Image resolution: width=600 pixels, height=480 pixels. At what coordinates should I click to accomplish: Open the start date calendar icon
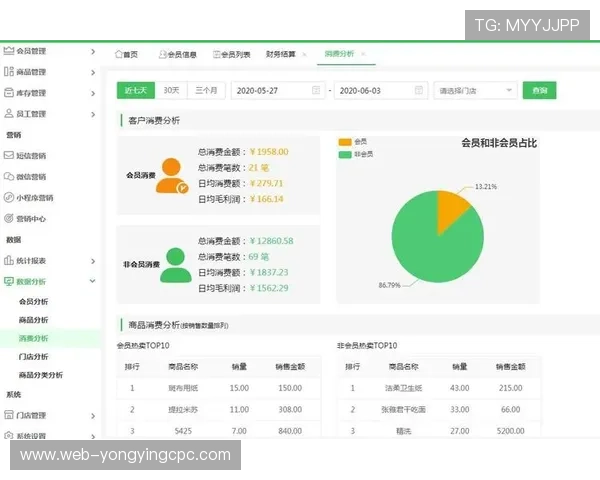click(316, 90)
